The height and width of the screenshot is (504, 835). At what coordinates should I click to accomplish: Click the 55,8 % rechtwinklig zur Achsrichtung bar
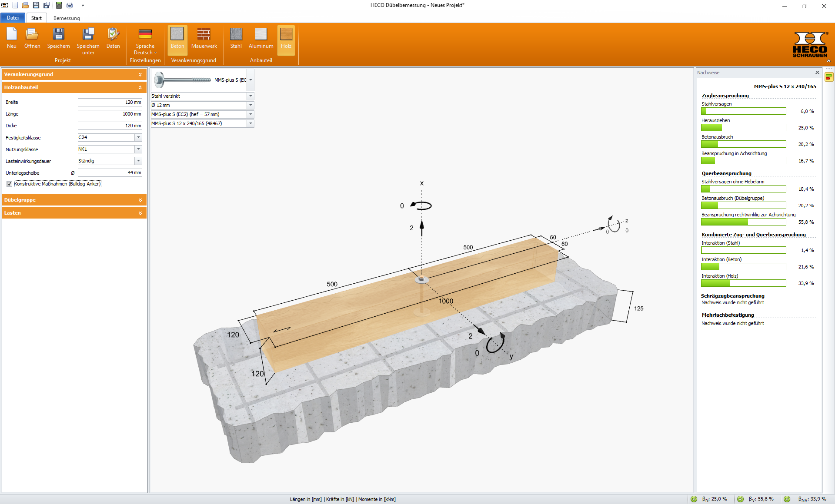[x=743, y=222]
